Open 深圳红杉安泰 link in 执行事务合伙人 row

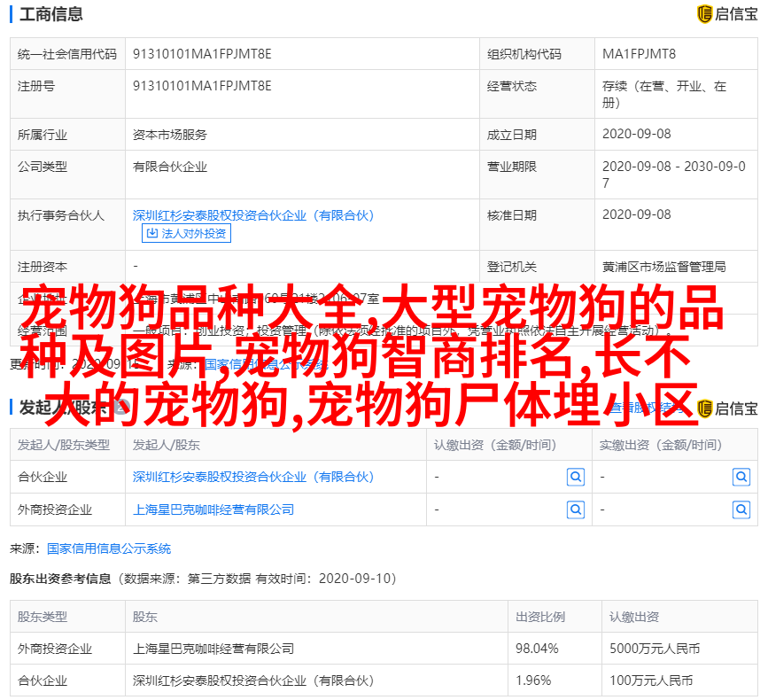click(253, 215)
